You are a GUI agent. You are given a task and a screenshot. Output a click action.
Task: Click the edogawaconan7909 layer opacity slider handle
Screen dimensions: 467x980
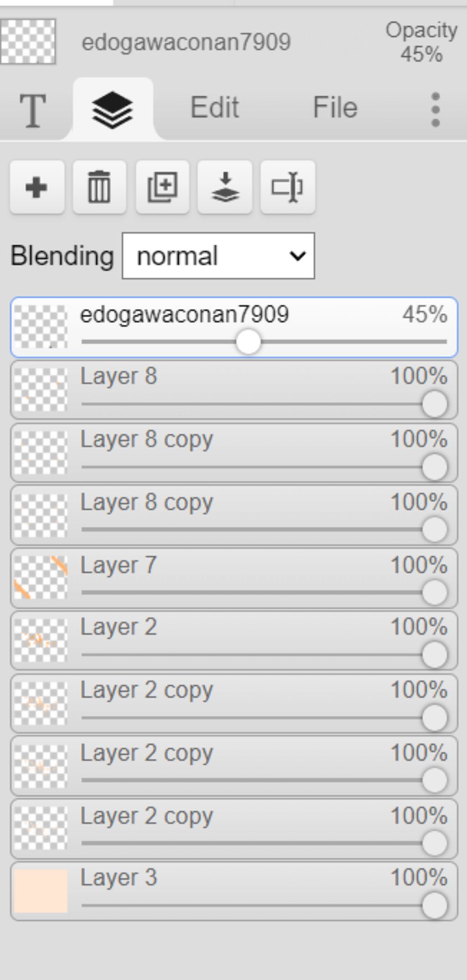pos(249,342)
